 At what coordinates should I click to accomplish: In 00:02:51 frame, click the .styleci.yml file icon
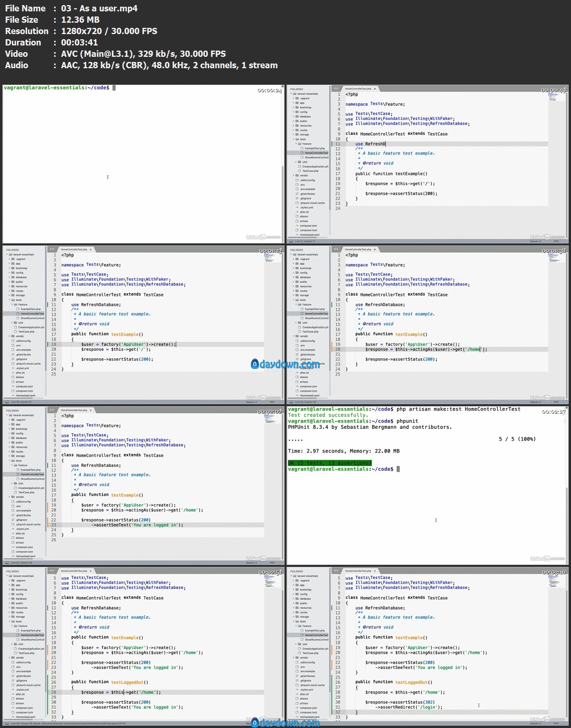[13, 690]
